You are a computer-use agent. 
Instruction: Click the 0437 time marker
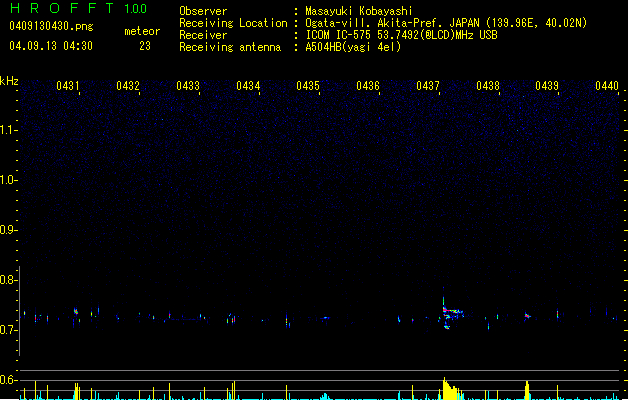tap(428, 86)
